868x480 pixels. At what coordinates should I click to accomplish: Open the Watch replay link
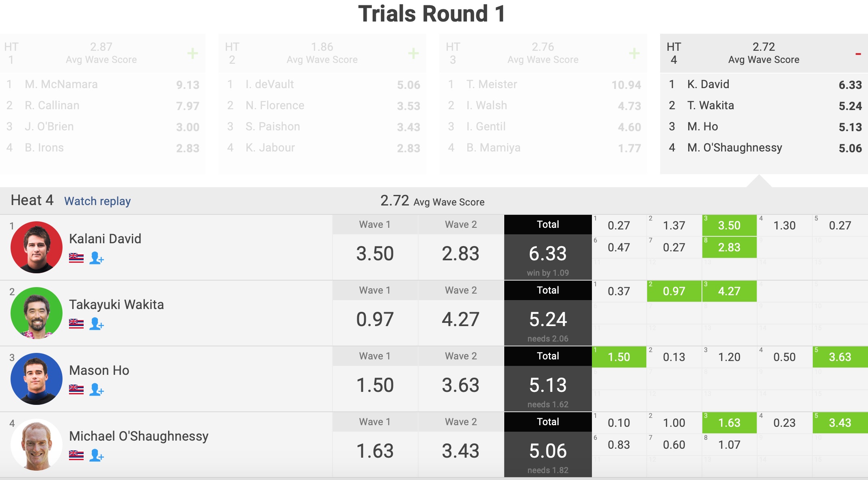[97, 201]
